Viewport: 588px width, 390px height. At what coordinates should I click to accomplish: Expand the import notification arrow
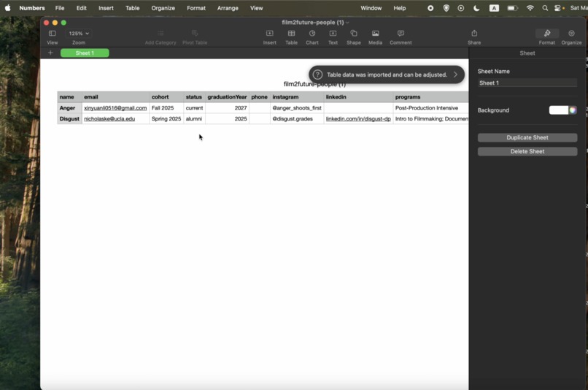[x=456, y=74]
